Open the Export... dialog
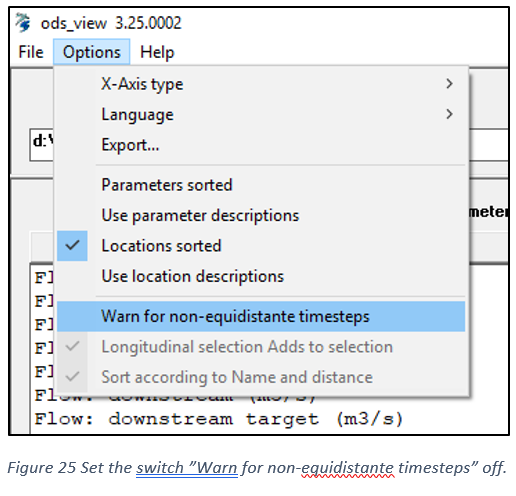This screenshot has width=516, height=496. click(261, 145)
